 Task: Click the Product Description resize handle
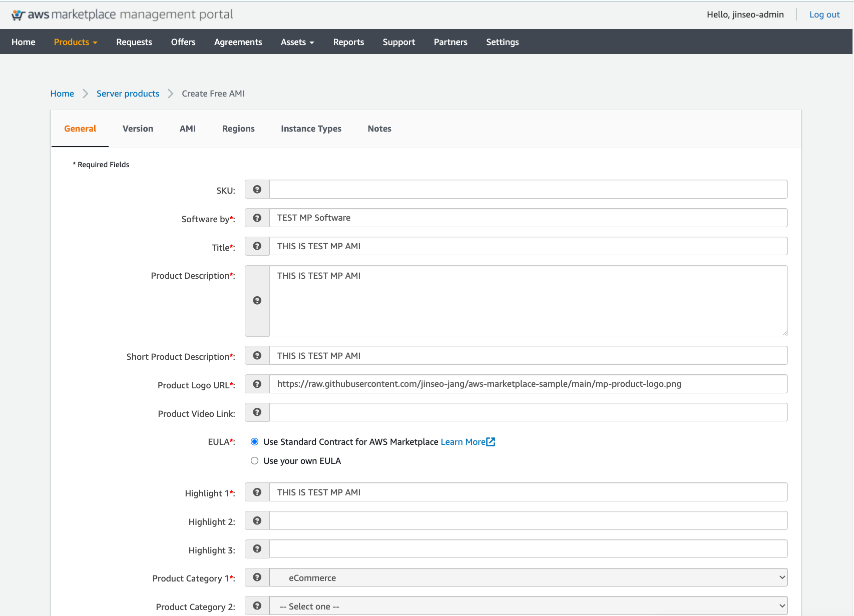[784, 333]
